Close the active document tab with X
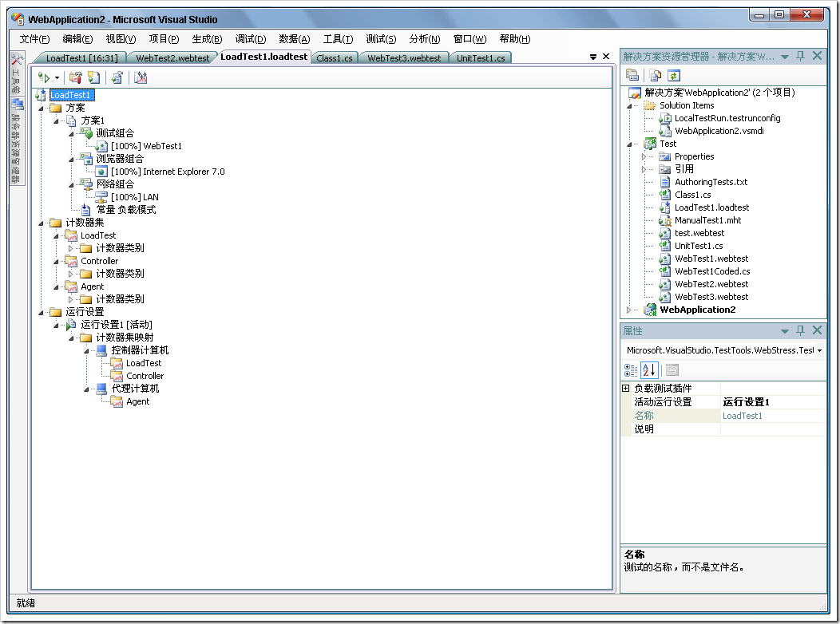Image resolution: width=840 pixels, height=624 pixels. click(x=606, y=56)
